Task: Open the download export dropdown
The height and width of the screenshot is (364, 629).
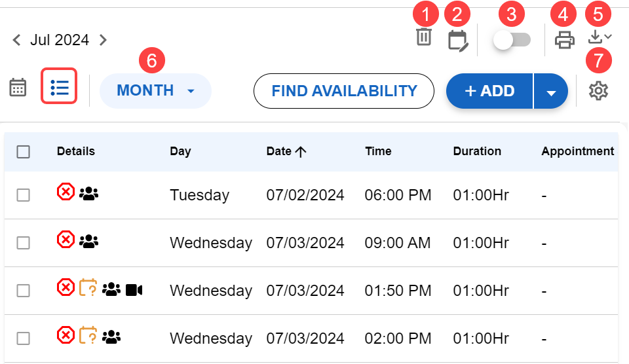Action: coord(600,37)
